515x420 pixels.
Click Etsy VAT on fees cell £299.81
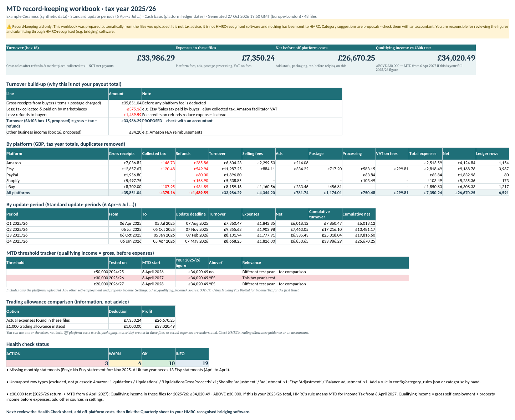392,169
